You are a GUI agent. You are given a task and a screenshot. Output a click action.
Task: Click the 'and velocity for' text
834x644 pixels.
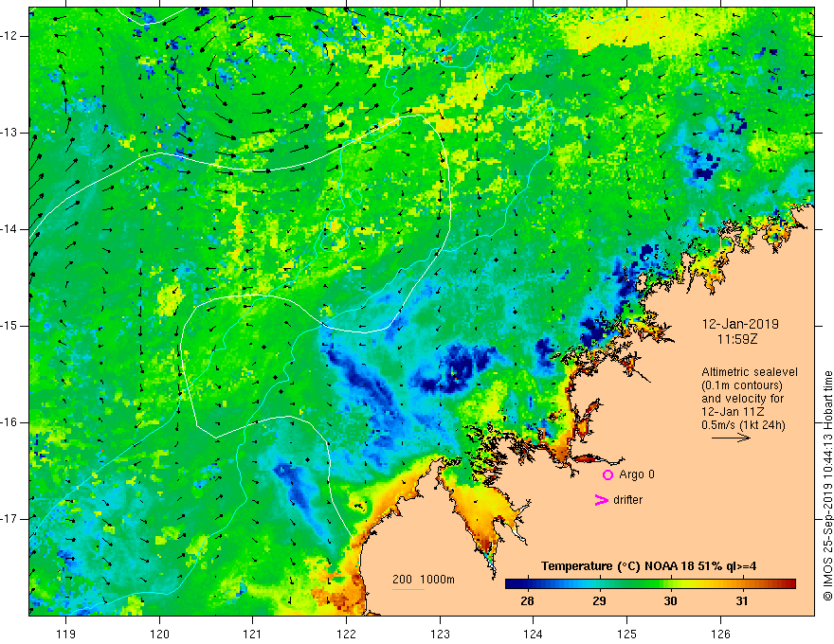[x=742, y=399]
